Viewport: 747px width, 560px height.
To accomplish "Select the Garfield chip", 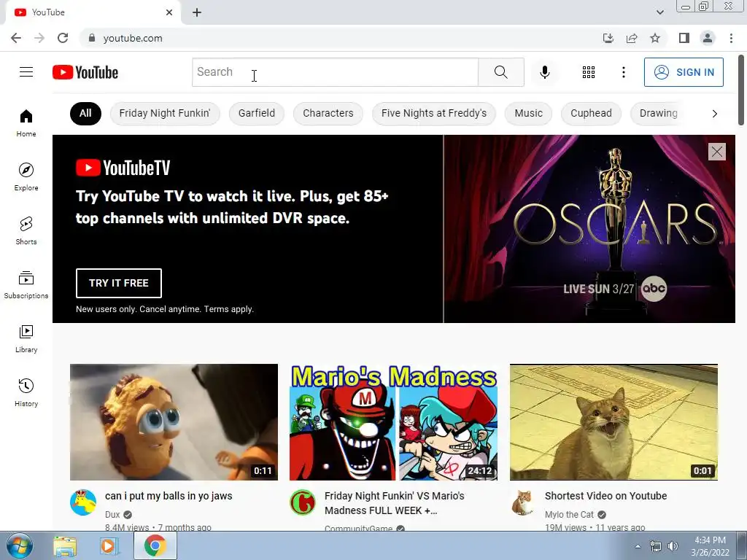I will point(257,113).
